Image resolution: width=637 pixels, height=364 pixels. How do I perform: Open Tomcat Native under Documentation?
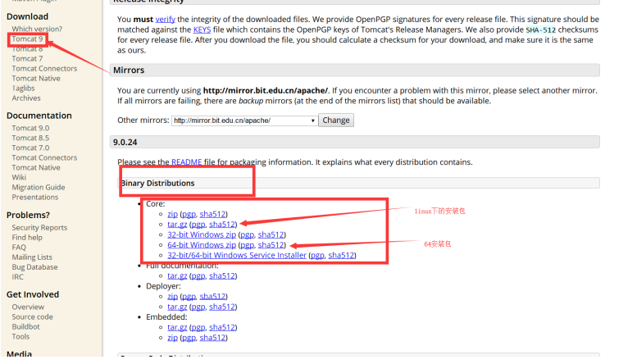pyautogui.click(x=36, y=167)
